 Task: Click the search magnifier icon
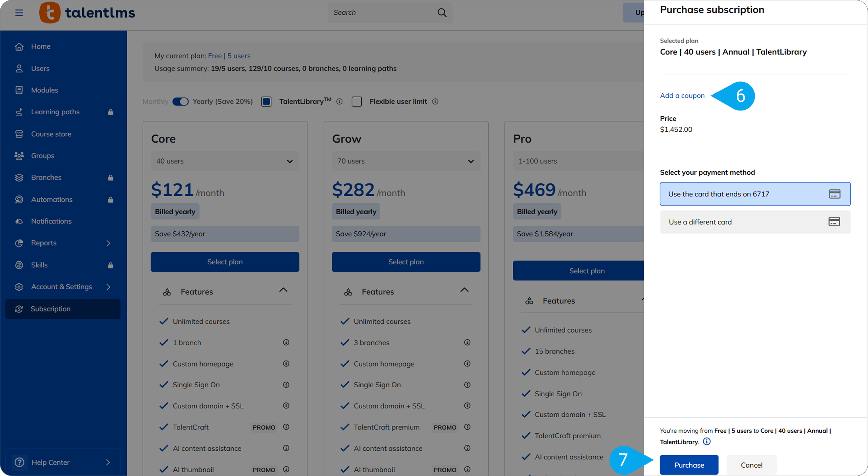[x=442, y=13]
